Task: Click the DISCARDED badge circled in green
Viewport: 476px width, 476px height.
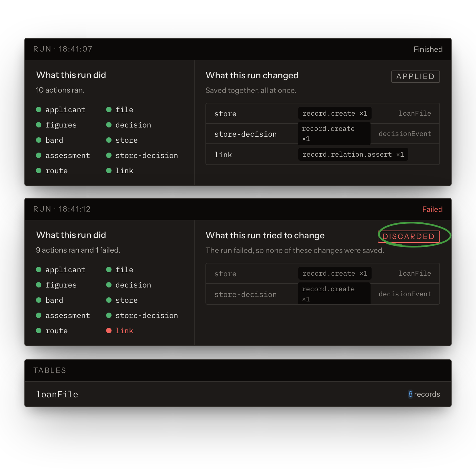Action: point(409,236)
